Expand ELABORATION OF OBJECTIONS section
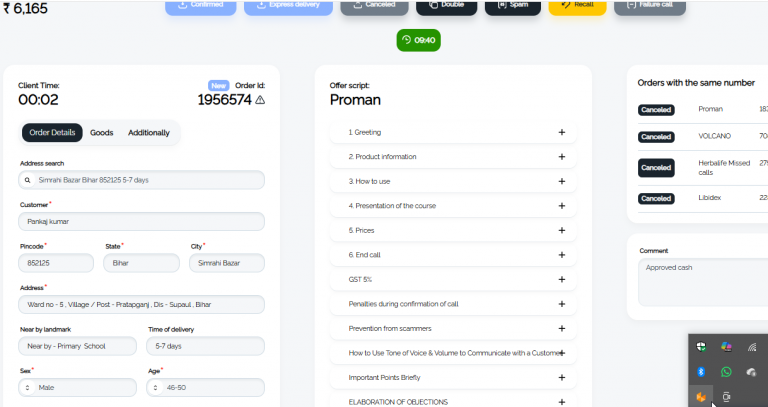 click(x=453, y=401)
